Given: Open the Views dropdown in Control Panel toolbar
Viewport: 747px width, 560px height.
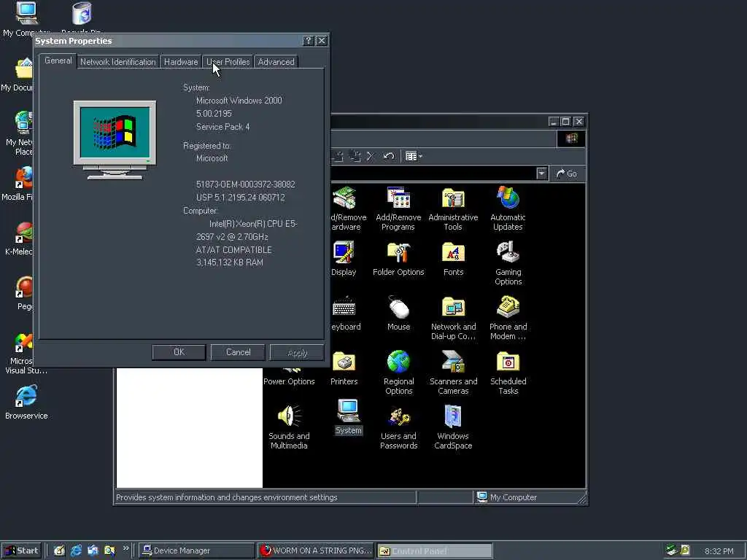Looking at the screenshot, I should pyautogui.click(x=414, y=156).
